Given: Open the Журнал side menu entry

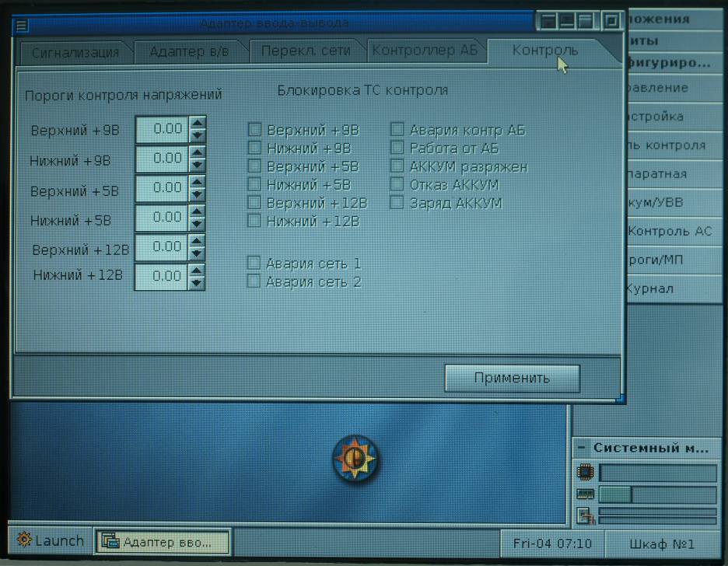Looking at the screenshot, I should [674, 288].
